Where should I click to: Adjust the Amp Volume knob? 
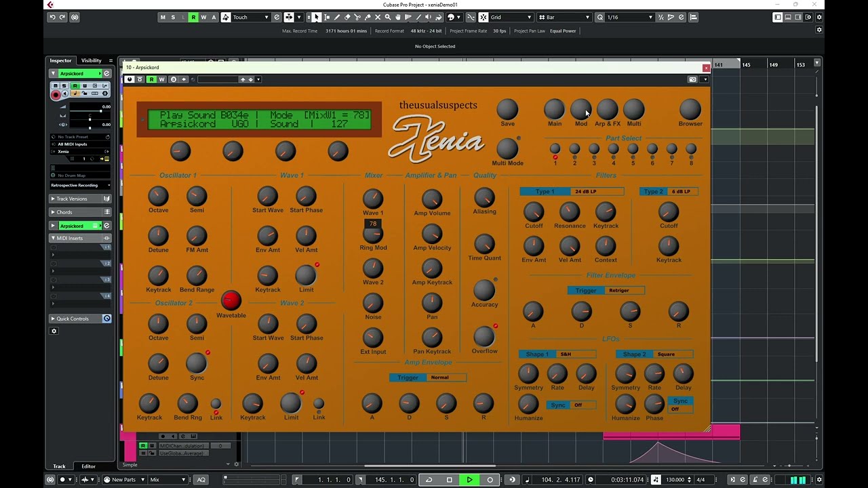(x=432, y=199)
